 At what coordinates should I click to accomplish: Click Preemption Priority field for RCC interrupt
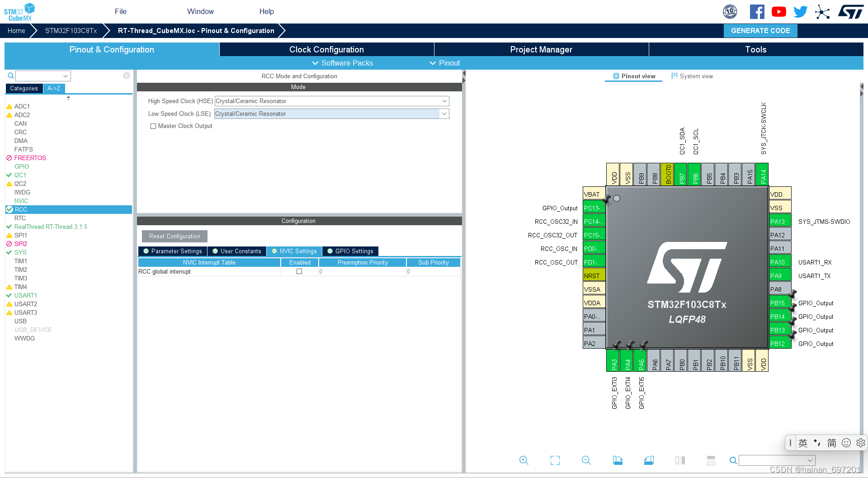(x=362, y=271)
